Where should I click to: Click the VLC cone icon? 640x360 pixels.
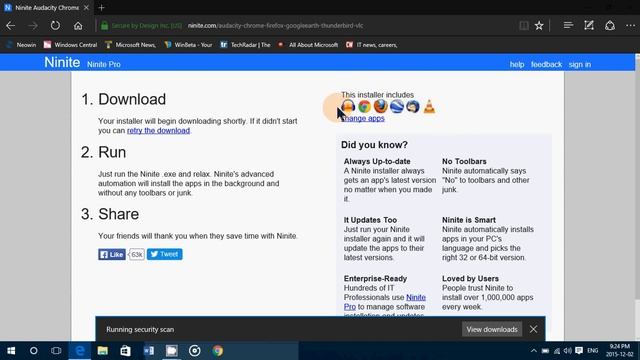click(x=429, y=107)
